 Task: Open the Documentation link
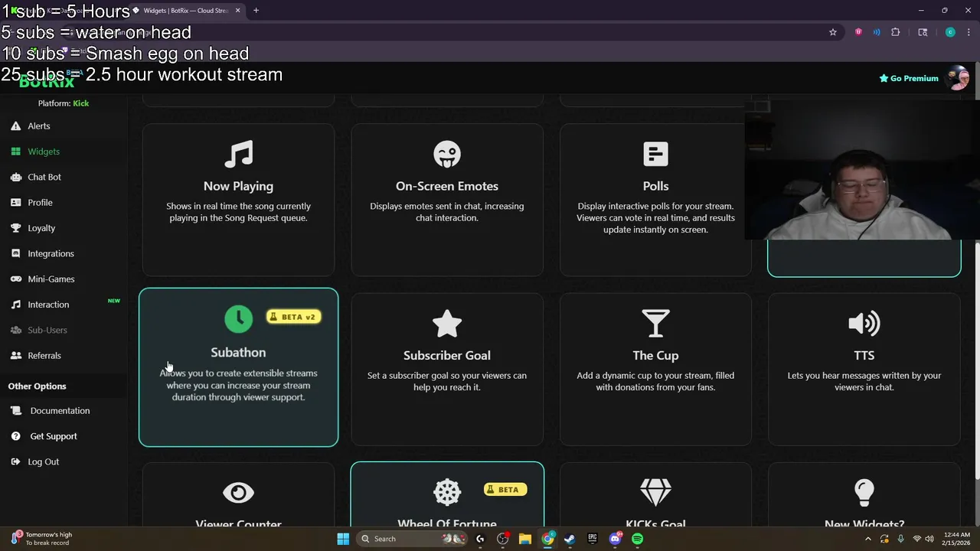(x=60, y=411)
